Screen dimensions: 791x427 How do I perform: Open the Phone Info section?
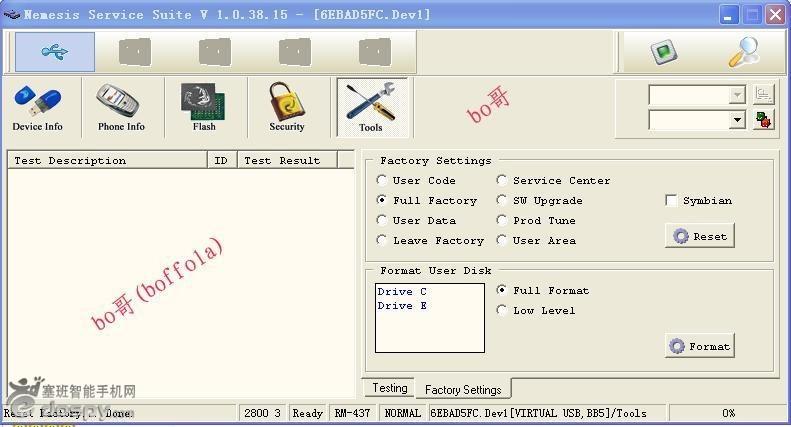pyautogui.click(x=121, y=108)
